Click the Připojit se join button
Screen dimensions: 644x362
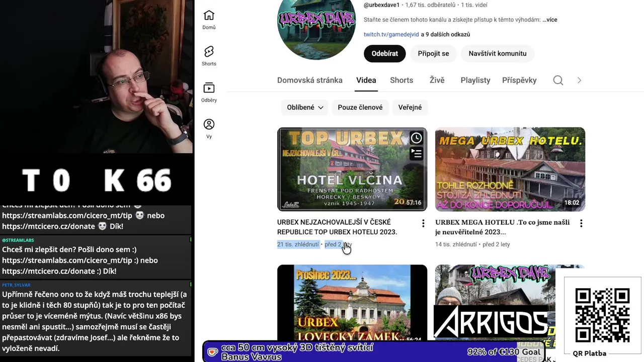(x=433, y=53)
